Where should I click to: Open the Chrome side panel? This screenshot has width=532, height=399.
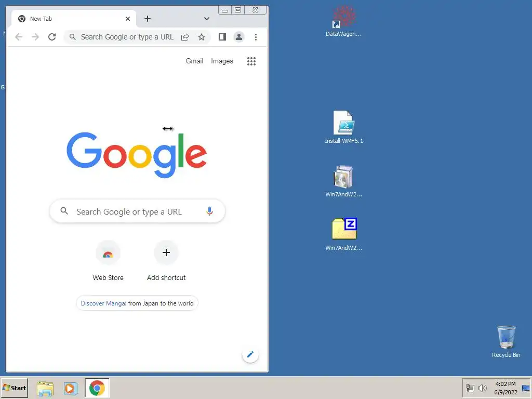pos(222,37)
